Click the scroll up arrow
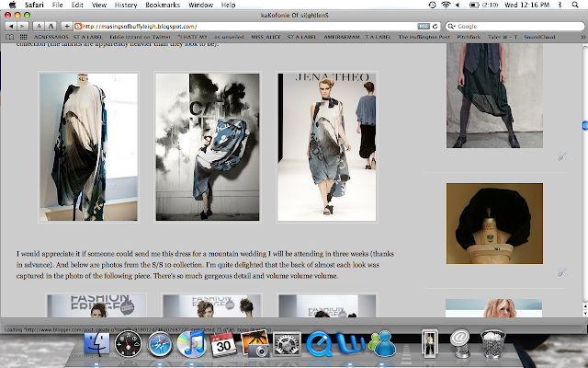The height and width of the screenshot is (368, 588). [585, 306]
